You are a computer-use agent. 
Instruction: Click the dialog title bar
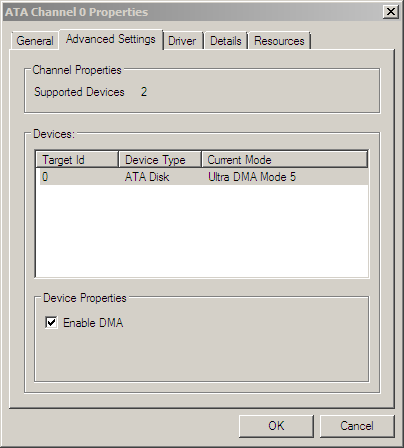click(193, 12)
